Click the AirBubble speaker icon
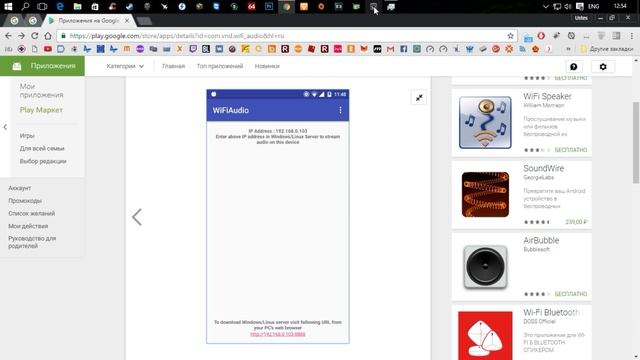The image size is (640, 360). pos(485,267)
